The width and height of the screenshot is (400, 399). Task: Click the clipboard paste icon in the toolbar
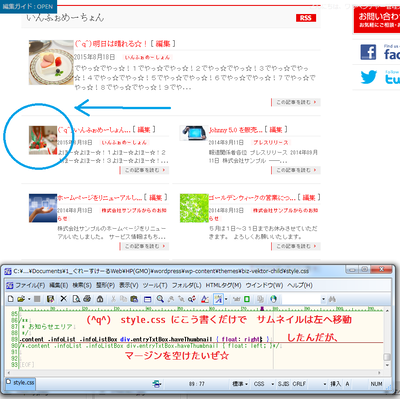pyautogui.click(x=134, y=299)
